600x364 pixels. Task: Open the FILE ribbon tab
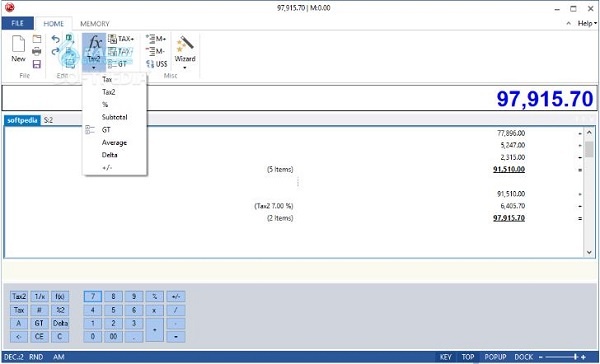click(18, 23)
